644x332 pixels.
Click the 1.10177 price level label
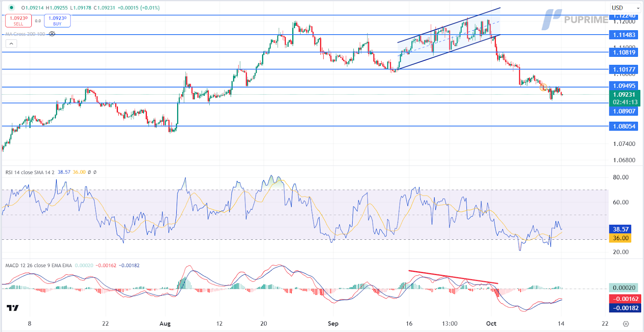point(624,70)
